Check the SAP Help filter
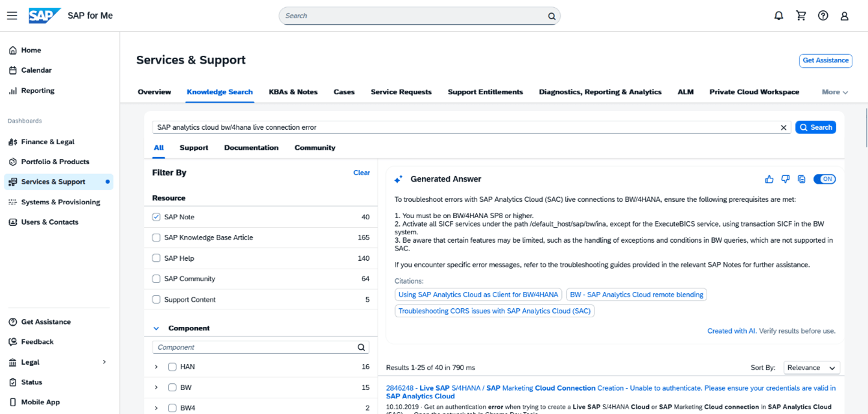 click(x=156, y=258)
